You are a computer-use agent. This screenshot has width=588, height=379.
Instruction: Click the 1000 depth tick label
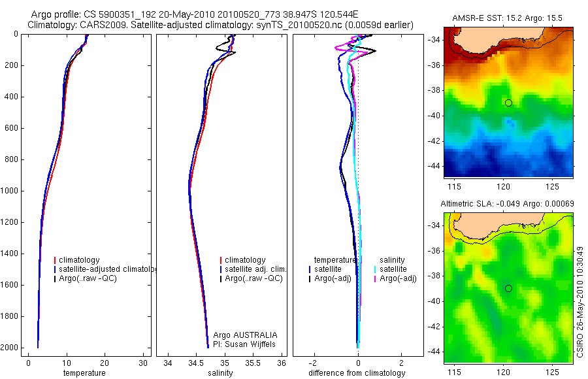[10, 191]
